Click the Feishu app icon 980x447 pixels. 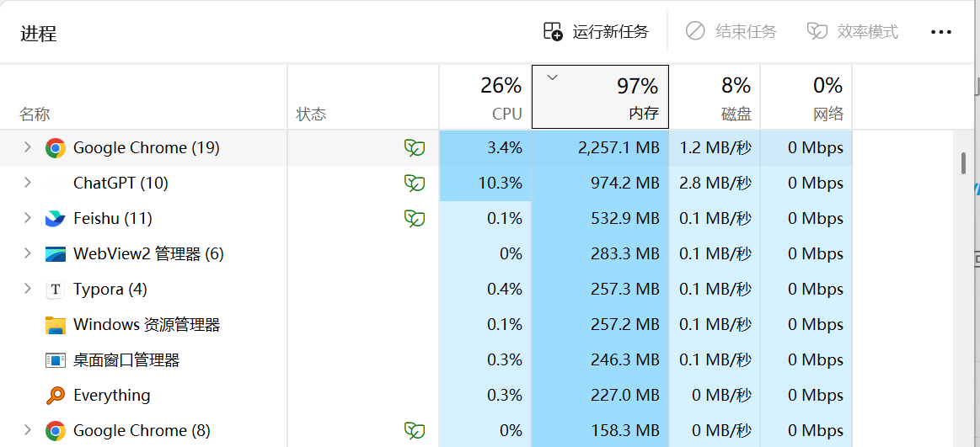click(x=56, y=219)
